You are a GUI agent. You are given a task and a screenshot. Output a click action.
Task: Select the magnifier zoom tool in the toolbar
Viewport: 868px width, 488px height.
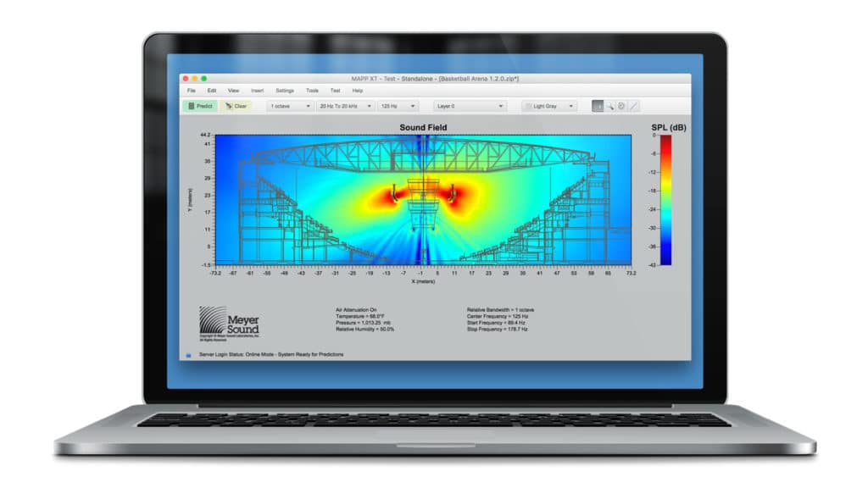pyautogui.click(x=611, y=106)
